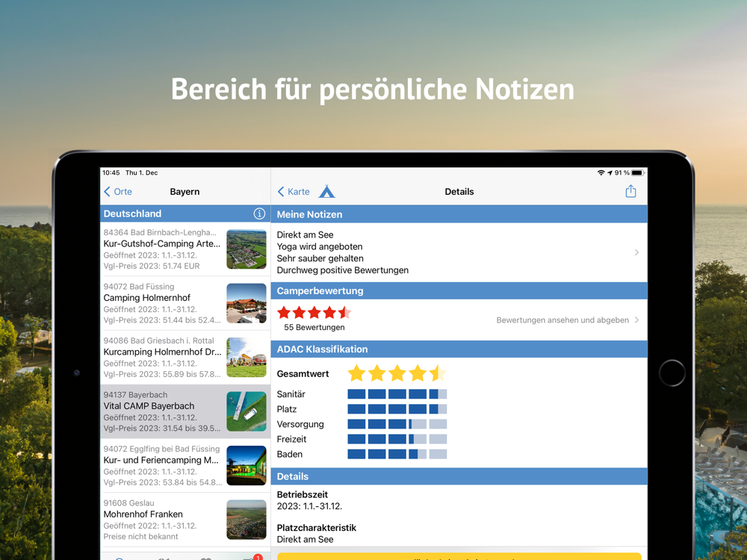Tap chevron next to Bewertungen ansehen
The width and height of the screenshot is (747, 560).
pos(636,320)
